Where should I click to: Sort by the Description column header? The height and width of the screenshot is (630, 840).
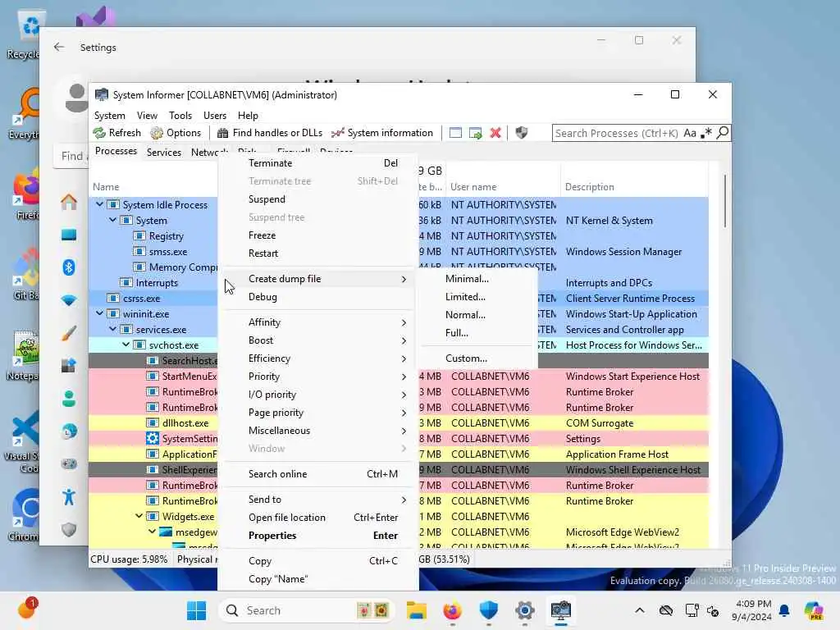(634, 187)
